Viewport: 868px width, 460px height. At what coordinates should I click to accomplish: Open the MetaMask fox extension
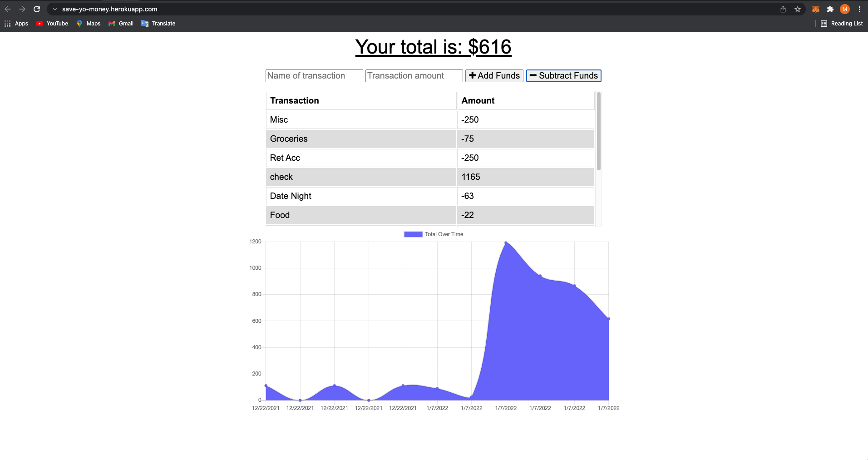pos(816,9)
